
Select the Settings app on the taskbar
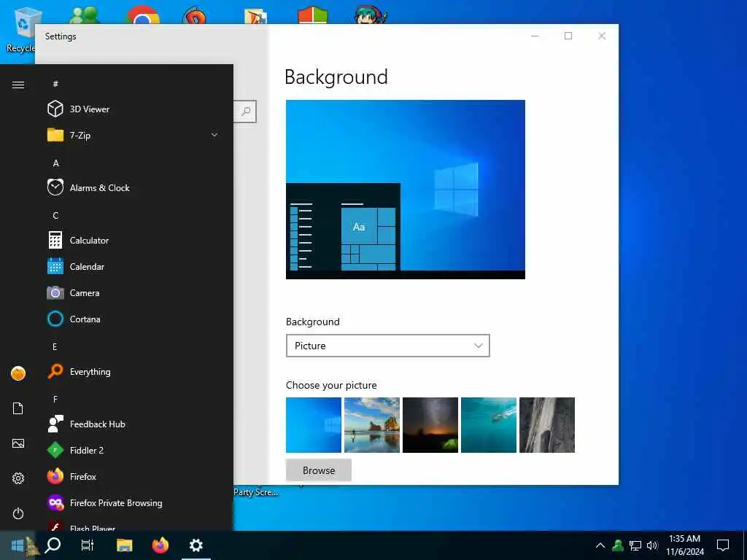196,545
